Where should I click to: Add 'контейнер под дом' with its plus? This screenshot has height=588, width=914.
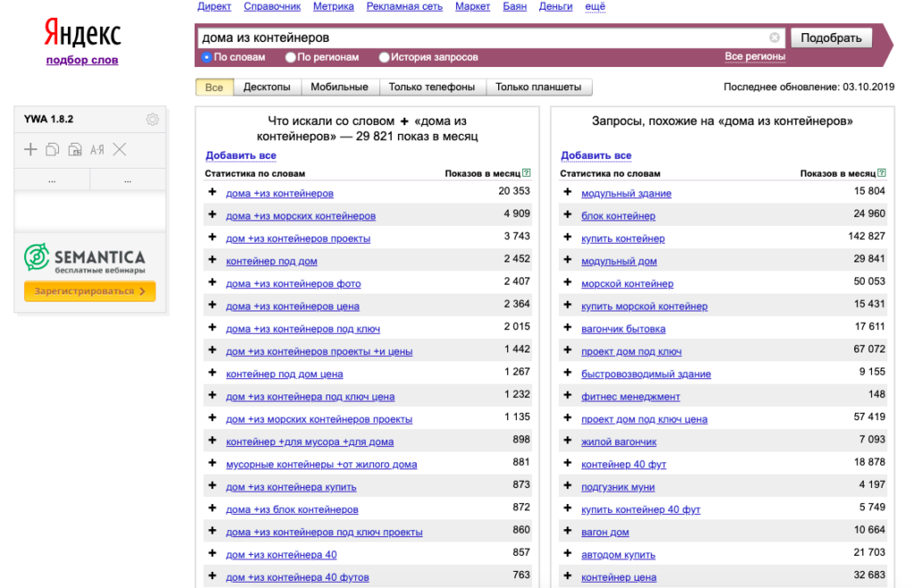pos(212,260)
